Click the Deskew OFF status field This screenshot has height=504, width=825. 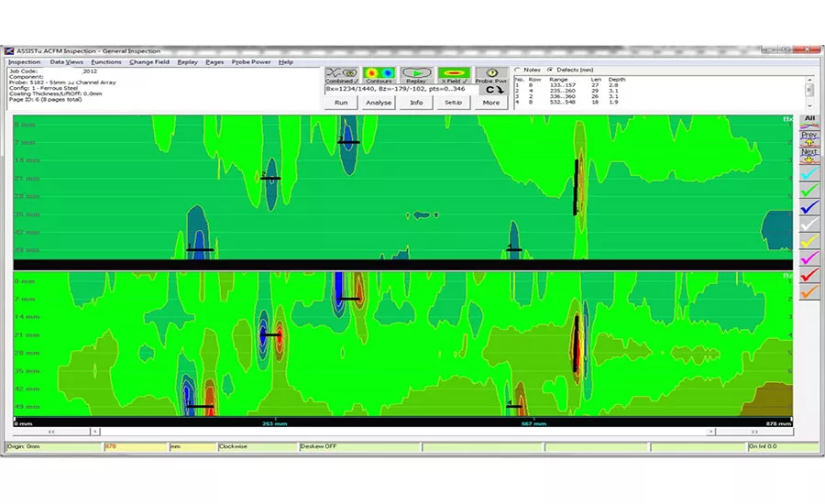point(360,446)
